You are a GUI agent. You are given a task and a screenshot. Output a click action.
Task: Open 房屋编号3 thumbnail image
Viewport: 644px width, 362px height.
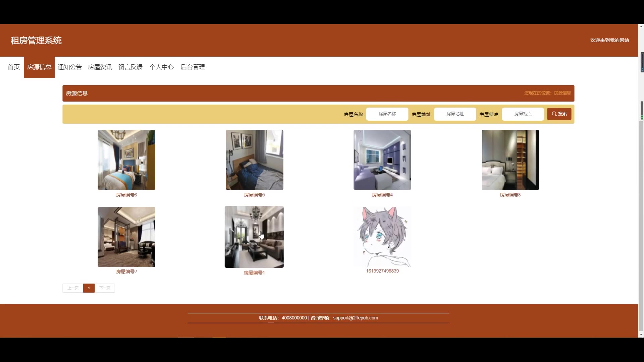click(x=510, y=160)
